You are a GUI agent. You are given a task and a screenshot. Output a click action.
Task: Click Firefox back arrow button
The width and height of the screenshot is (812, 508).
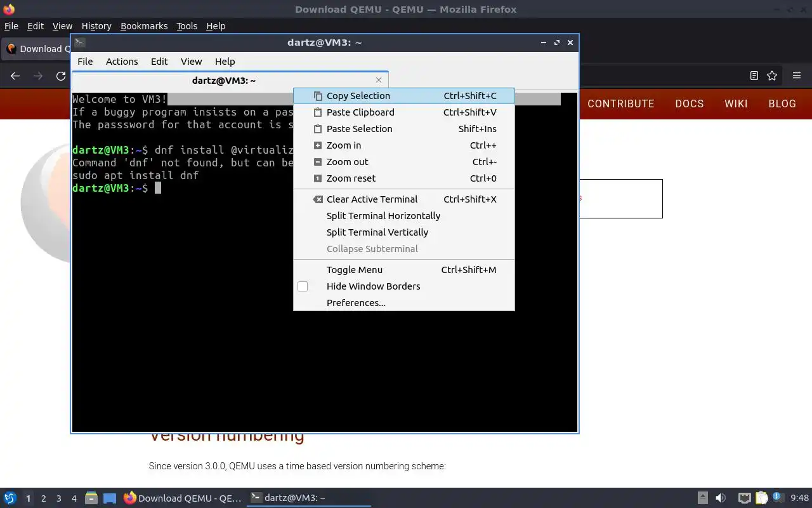point(15,76)
